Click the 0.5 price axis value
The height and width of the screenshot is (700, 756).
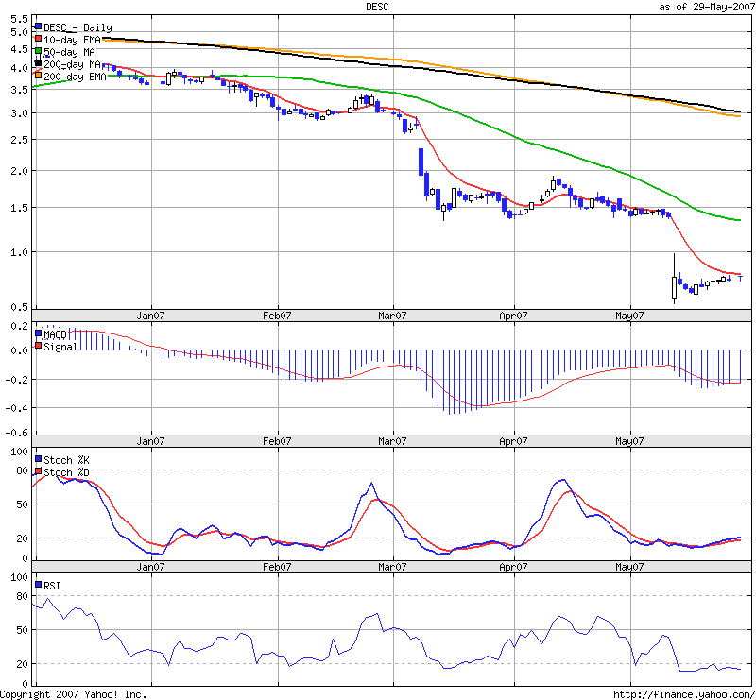pyautogui.click(x=19, y=307)
